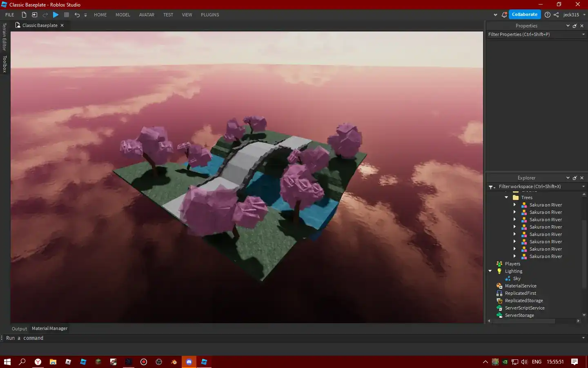Image resolution: width=588 pixels, height=368 pixels.
Task: Open Discord from the taskbar
Action: pos(189,362)
